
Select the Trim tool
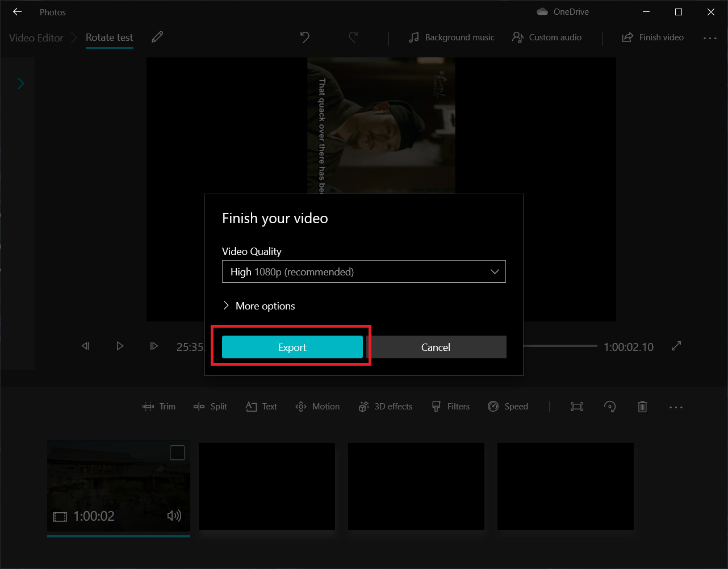pyautogui.click(x=159, y=407)
